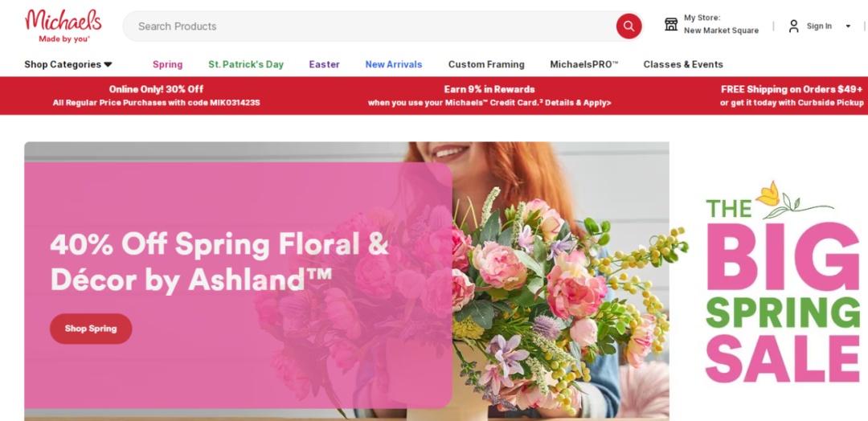The image size is (868, 421).
Task: Open the St. Patrick's Day menu item
Action: 246,64
